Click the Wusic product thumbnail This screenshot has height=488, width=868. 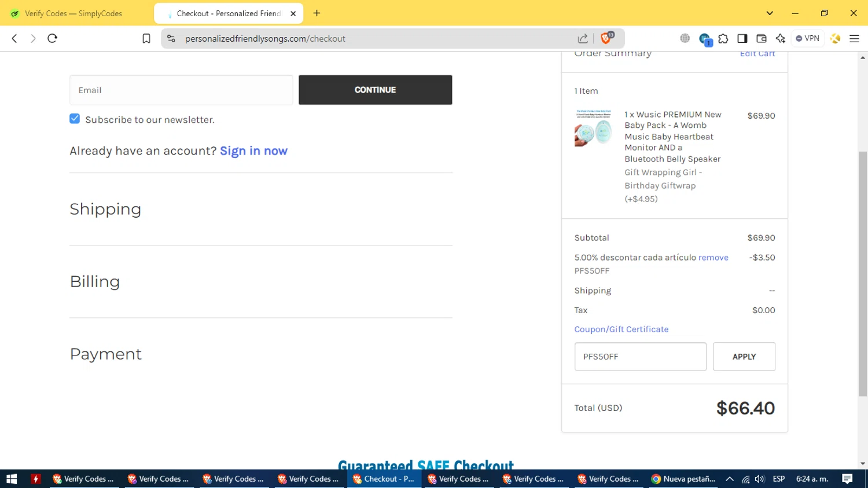[x=593, y=127]
